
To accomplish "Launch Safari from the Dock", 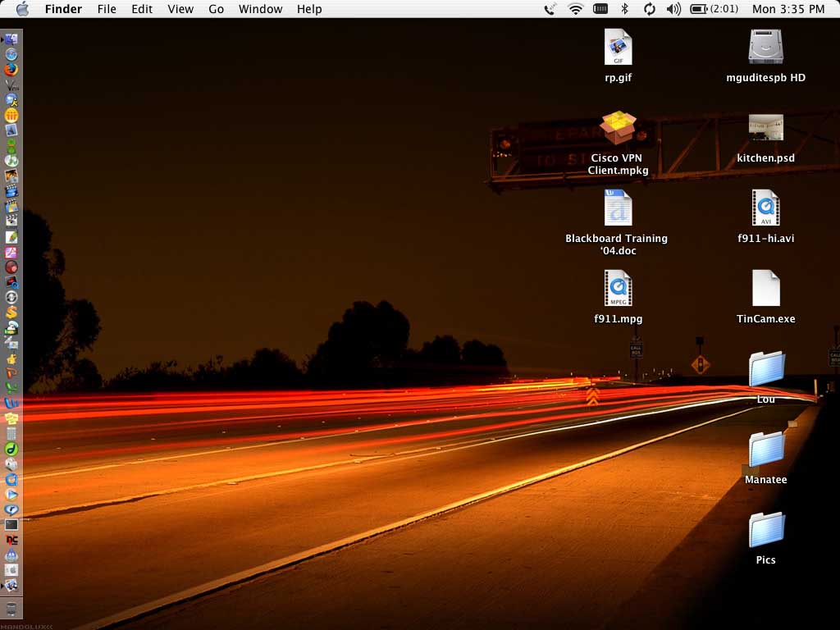I will (11, 54).
